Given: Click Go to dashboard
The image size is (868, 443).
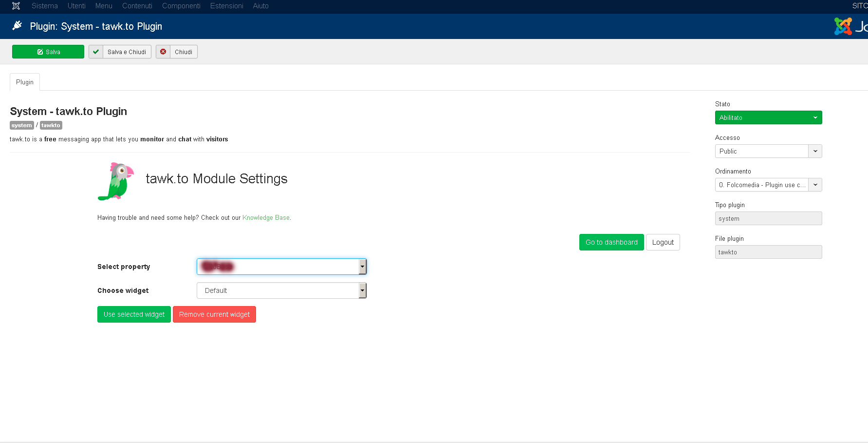Looking at the screenshot, I should coord(611,242).
